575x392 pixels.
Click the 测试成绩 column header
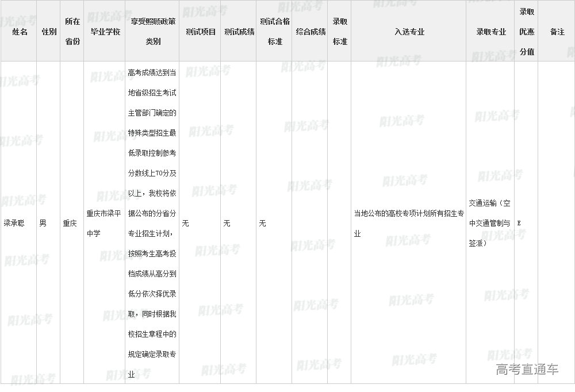(x=239, y=32)
